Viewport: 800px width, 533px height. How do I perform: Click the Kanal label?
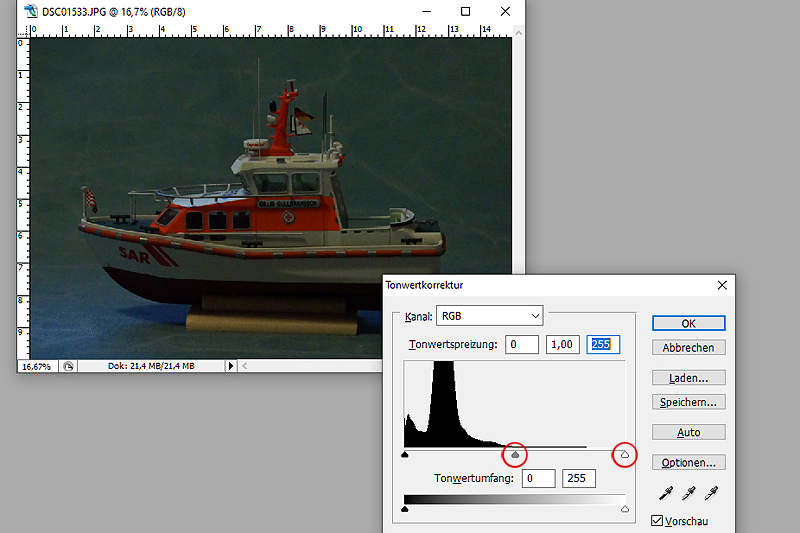tap(418, 317)
